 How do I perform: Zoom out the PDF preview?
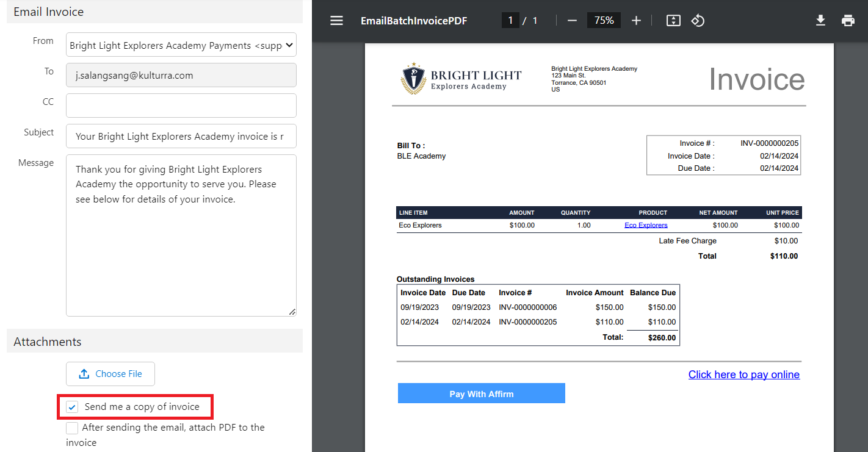pos(572,21)
